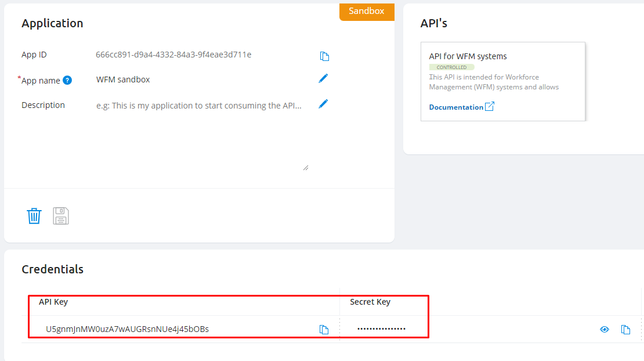Edit the Description using the pencil icon

point(323,103)
